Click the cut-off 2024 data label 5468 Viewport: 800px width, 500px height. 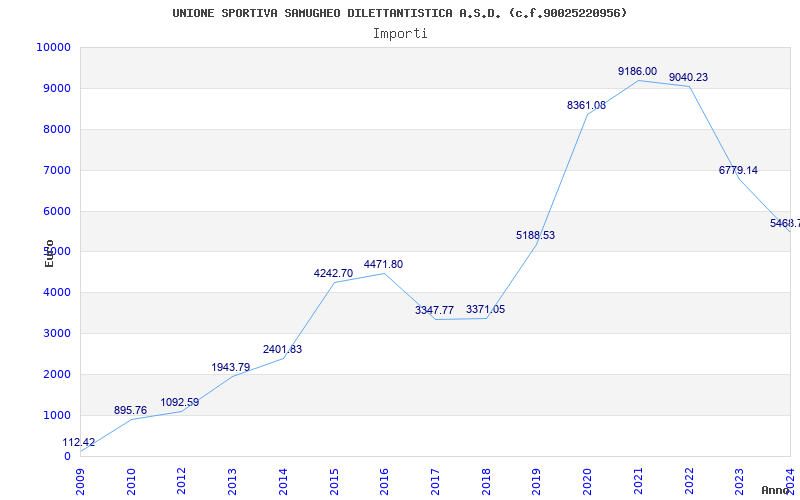785,223
